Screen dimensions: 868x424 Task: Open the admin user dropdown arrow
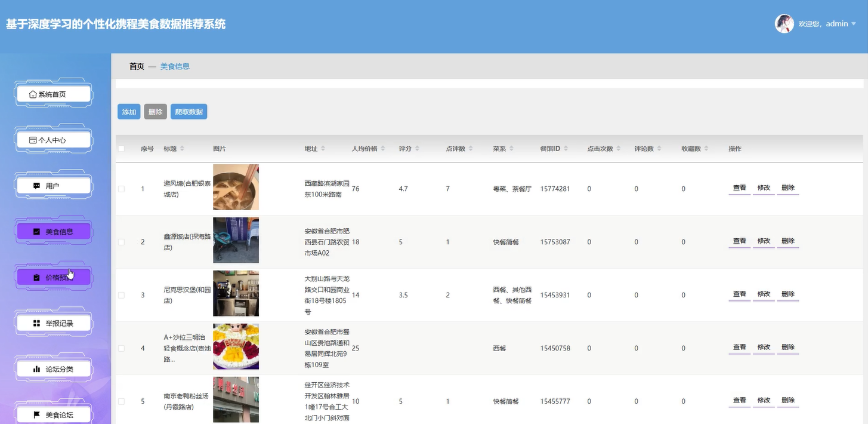pyautogui.click(x=854, y=24)
